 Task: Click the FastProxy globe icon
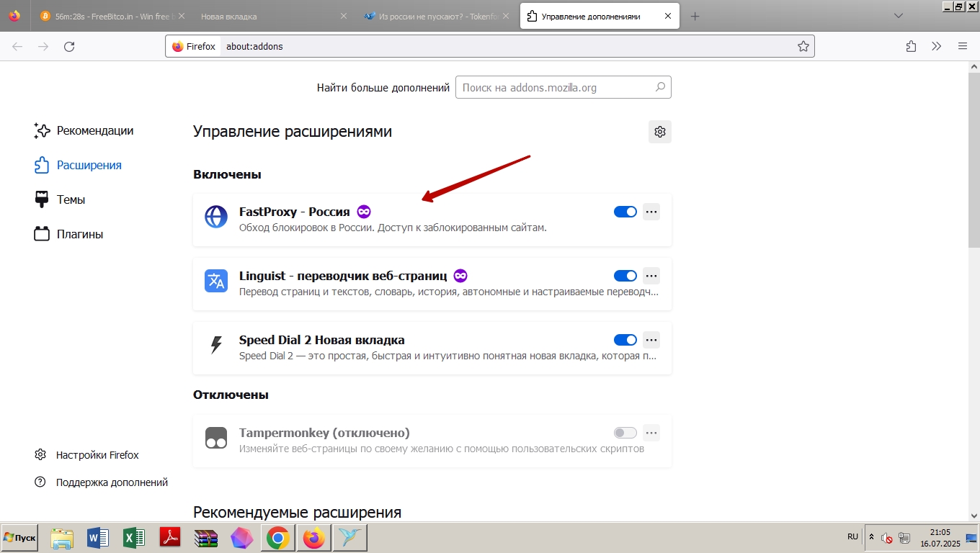click(216, 217)
